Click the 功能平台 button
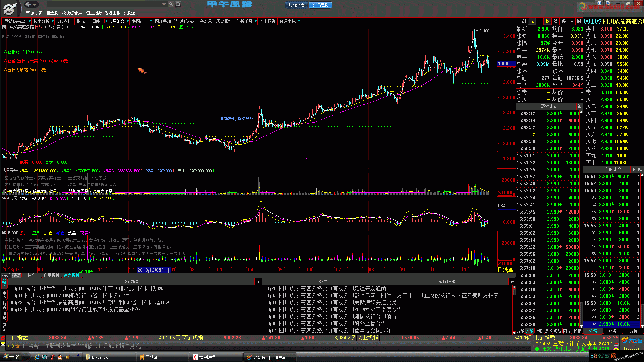Image resolution: width=644 pixels, height=362 pixels. 296,5
